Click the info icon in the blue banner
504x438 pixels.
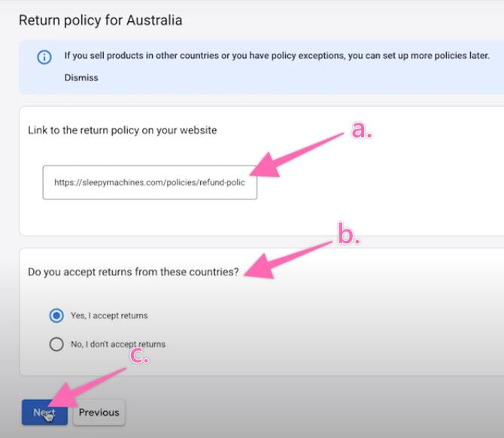[44, 57]
